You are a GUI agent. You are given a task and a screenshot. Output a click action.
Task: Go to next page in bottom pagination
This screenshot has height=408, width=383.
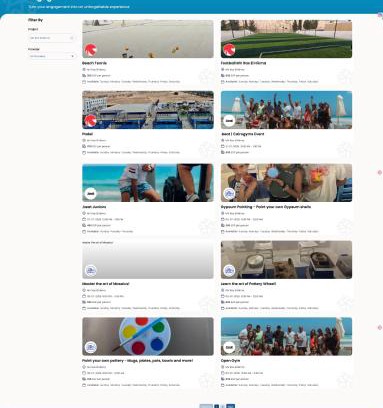click(230, 406)
